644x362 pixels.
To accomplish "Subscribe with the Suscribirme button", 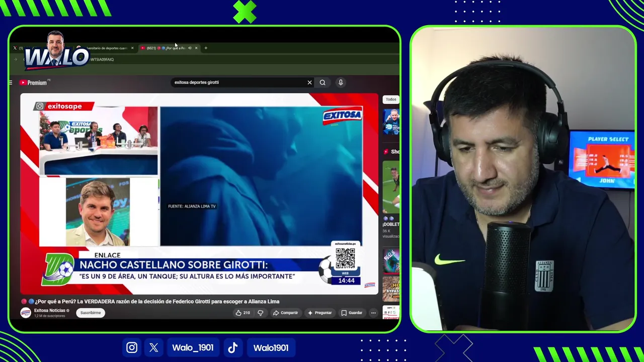I will point(91,313).
